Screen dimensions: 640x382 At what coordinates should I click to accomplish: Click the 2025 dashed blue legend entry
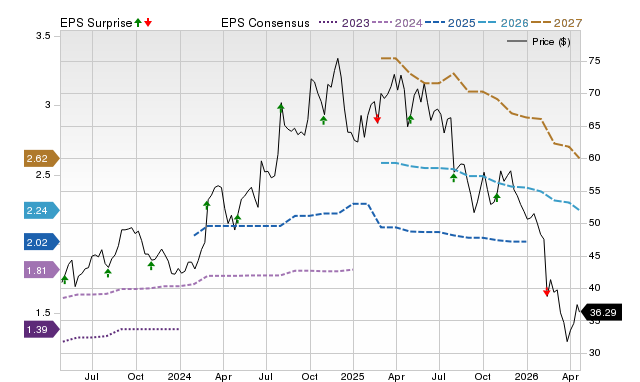[450, 23]
